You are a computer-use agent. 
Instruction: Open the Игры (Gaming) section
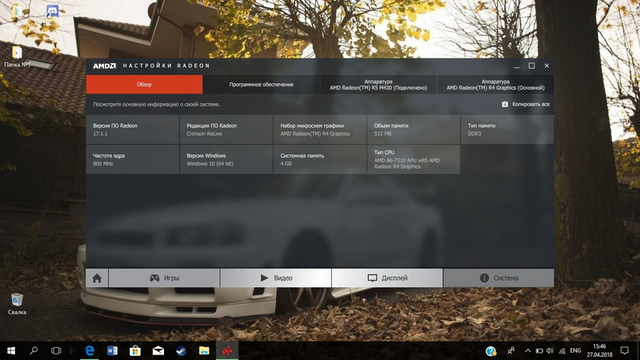pyautogui.click(x=164, y=278)
